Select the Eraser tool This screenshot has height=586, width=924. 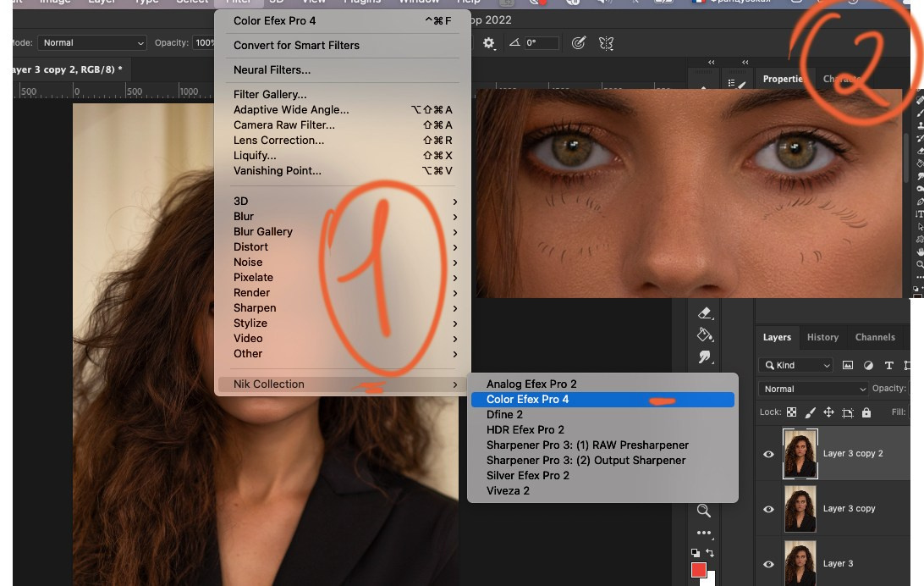tap(705, 312)
